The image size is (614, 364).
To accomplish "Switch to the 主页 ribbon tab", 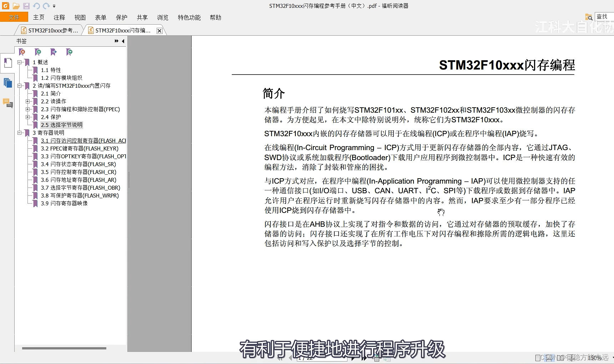I will (x=39, y=17).
